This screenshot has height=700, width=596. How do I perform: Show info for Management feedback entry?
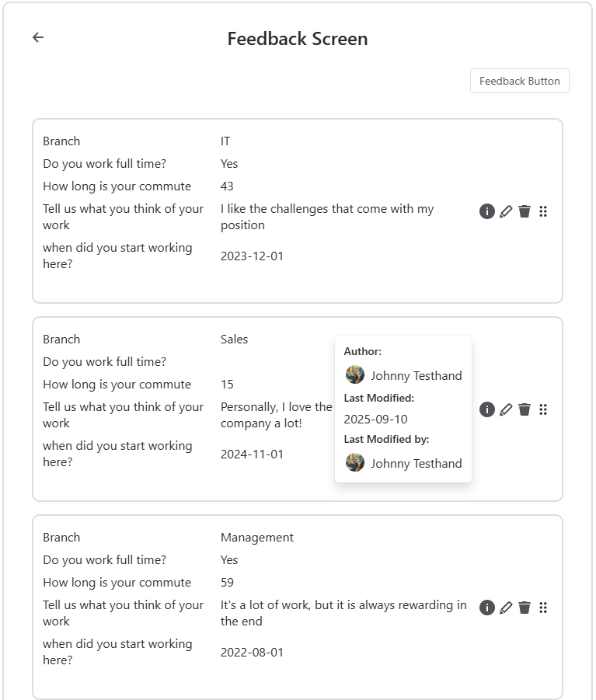487,608
